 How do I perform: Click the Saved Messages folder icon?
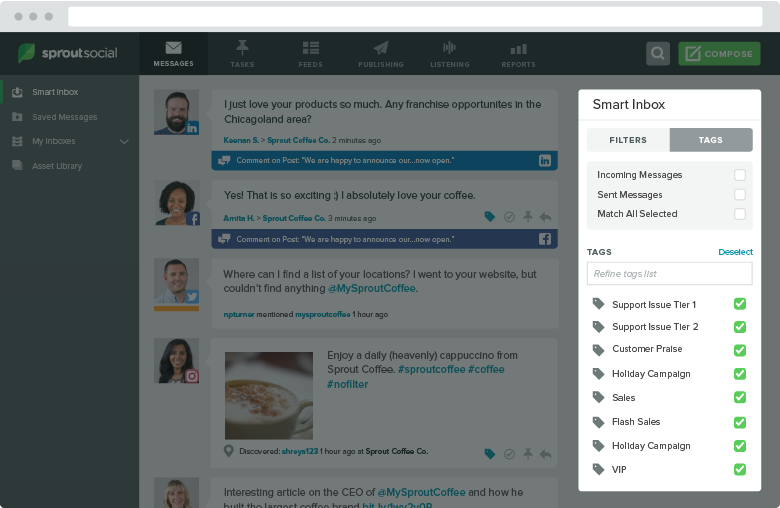(x=17, y=117)
